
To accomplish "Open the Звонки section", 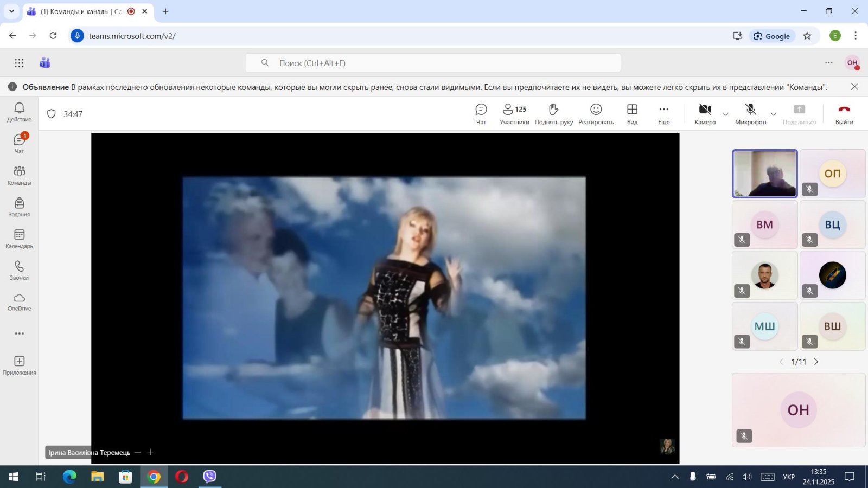I will pyautogui.click(x=20, y=270).
